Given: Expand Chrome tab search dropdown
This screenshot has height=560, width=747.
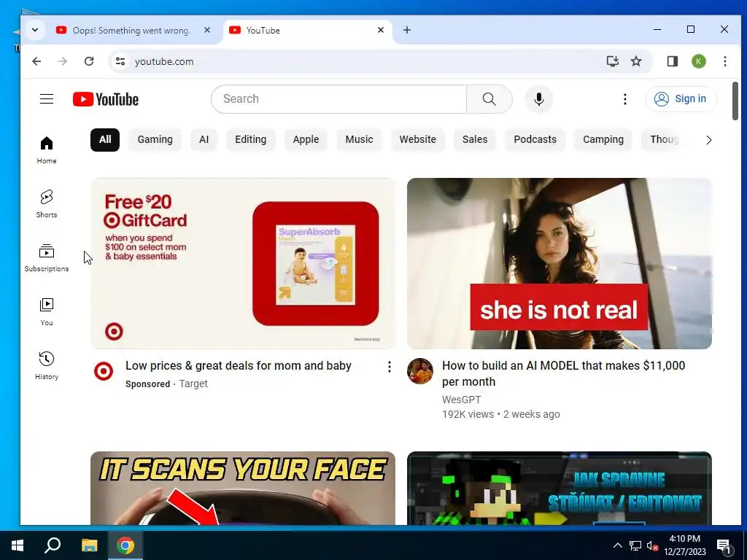Looking at the screenshot, I should (35, 30).
